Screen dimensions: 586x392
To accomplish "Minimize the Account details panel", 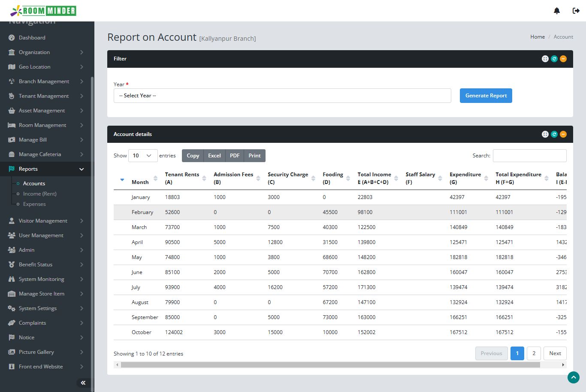I will tap(563, 134).
